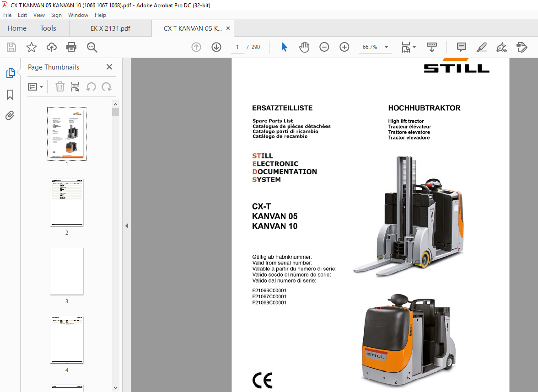Select the highlight text tool

(482, 47)
